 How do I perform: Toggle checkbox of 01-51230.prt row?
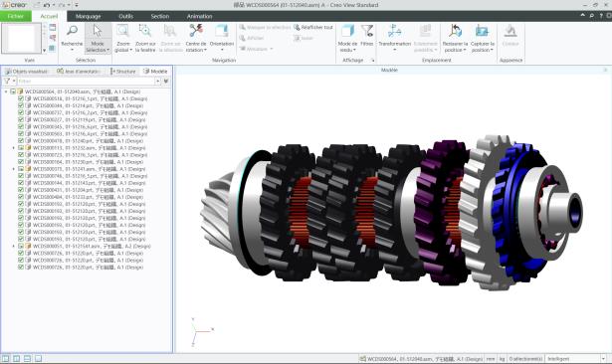coord(21,162)
